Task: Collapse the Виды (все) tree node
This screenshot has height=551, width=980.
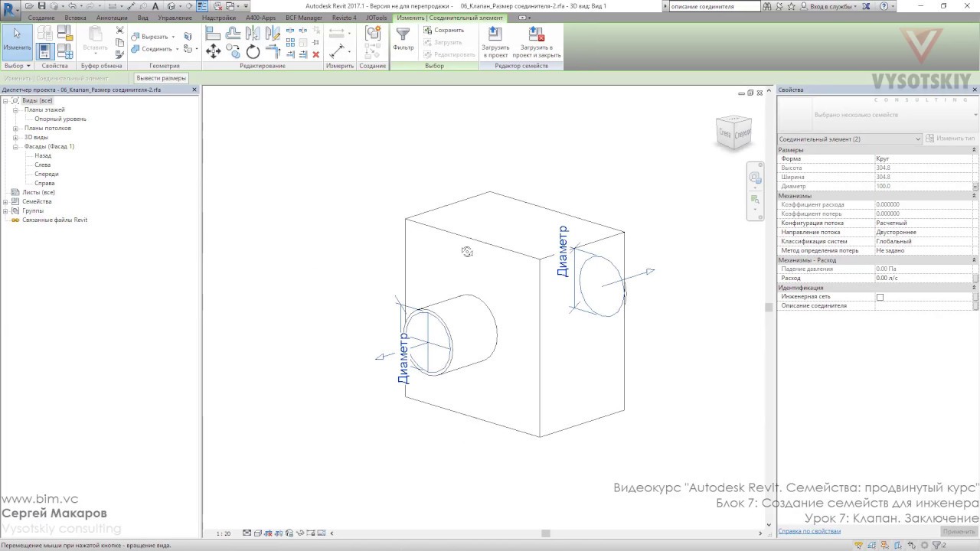Action: 5,100
